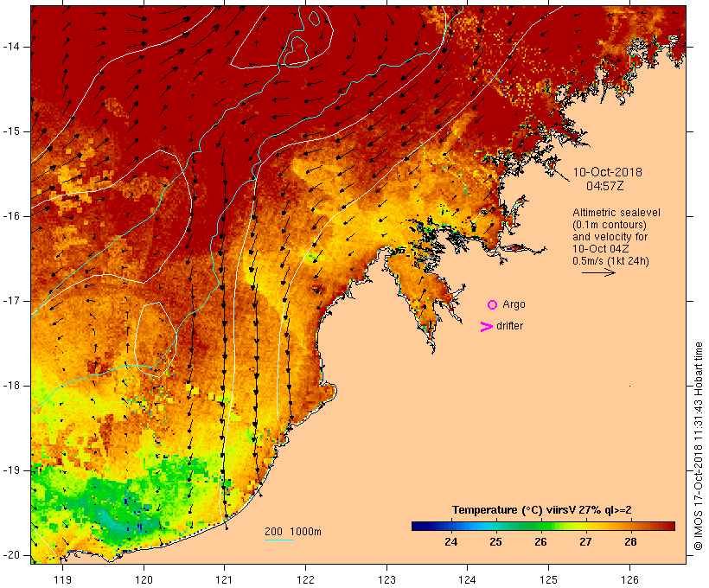
Task: Click the longitude label '125'
Action: pyautogui.click(x=548, y=579)
